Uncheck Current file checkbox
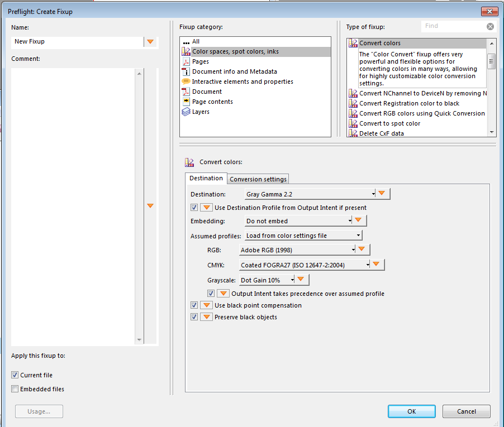 tap(15, 375)
